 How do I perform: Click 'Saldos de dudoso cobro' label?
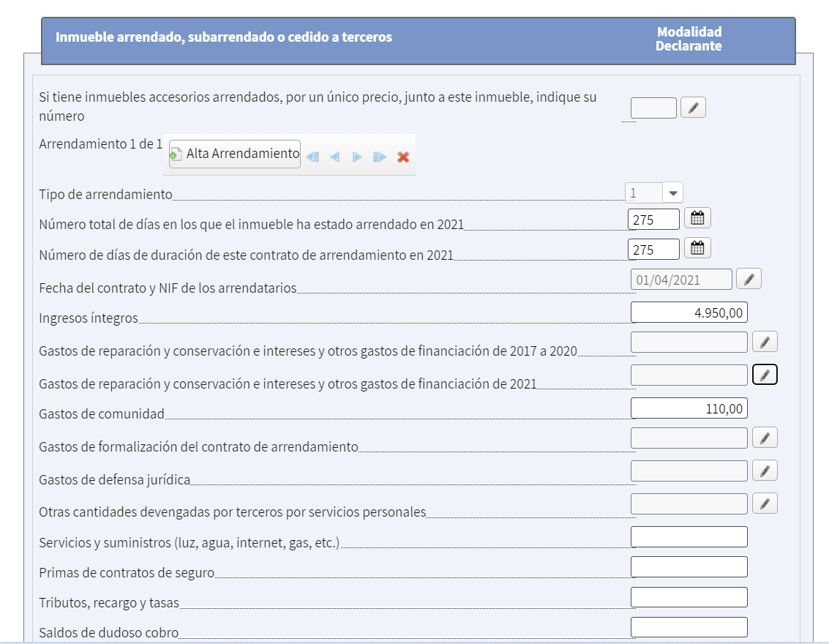point(109,632)
